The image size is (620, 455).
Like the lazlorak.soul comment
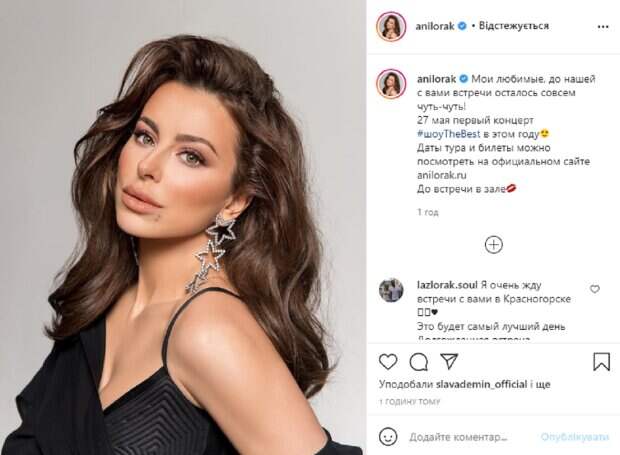coord(594,289)
